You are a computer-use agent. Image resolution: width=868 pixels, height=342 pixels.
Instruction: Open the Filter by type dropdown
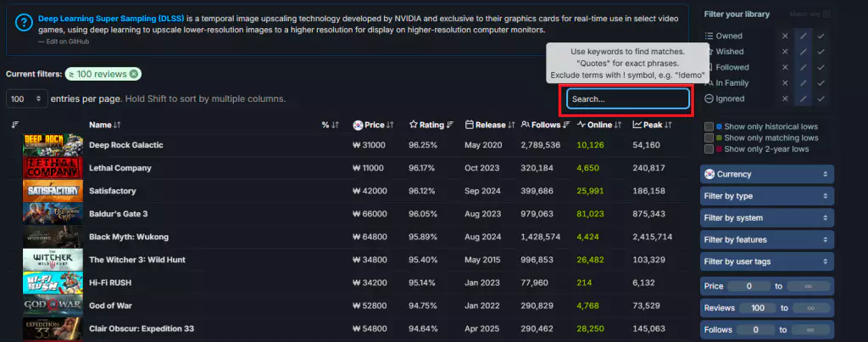[766, 196]
